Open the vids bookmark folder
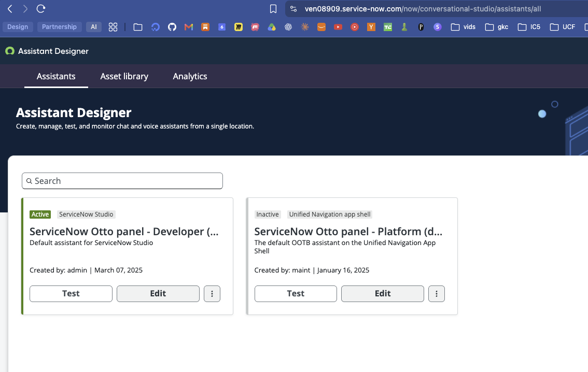 click(463, 27)
